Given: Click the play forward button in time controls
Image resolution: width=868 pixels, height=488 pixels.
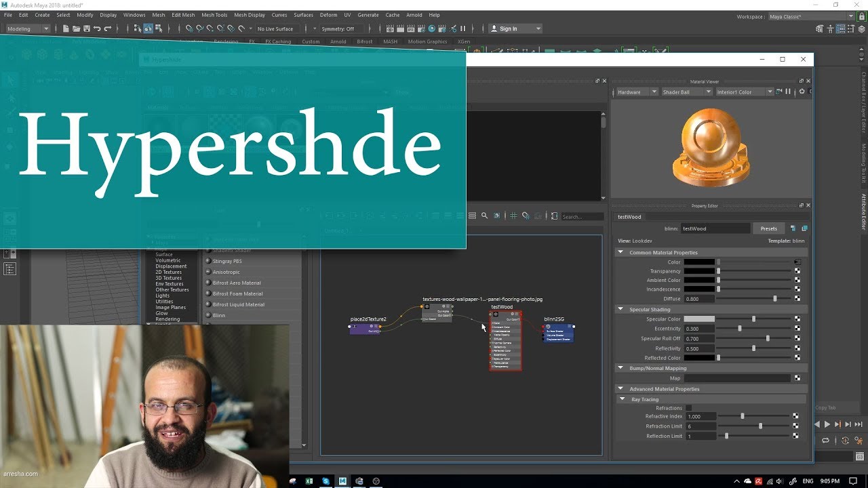Looking at the screenshot, I should click(827, 424).
